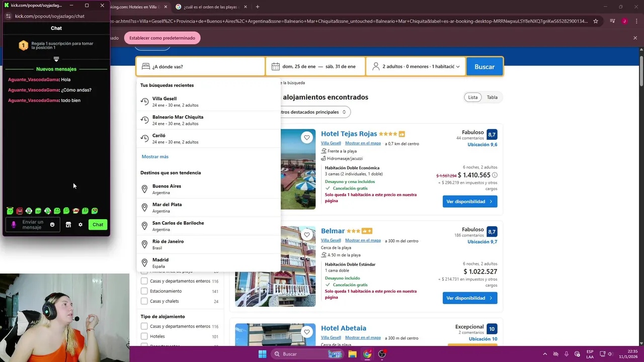Tick upper Casas y departamentos enteros checkbox
644x362 pixels.
(144, 281)
